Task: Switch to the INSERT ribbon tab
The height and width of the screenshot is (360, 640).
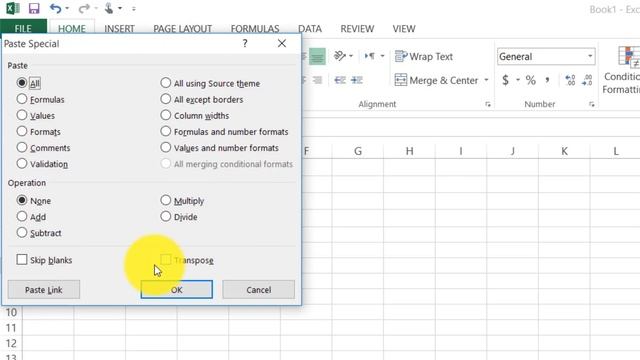Action: coord(119,29)
